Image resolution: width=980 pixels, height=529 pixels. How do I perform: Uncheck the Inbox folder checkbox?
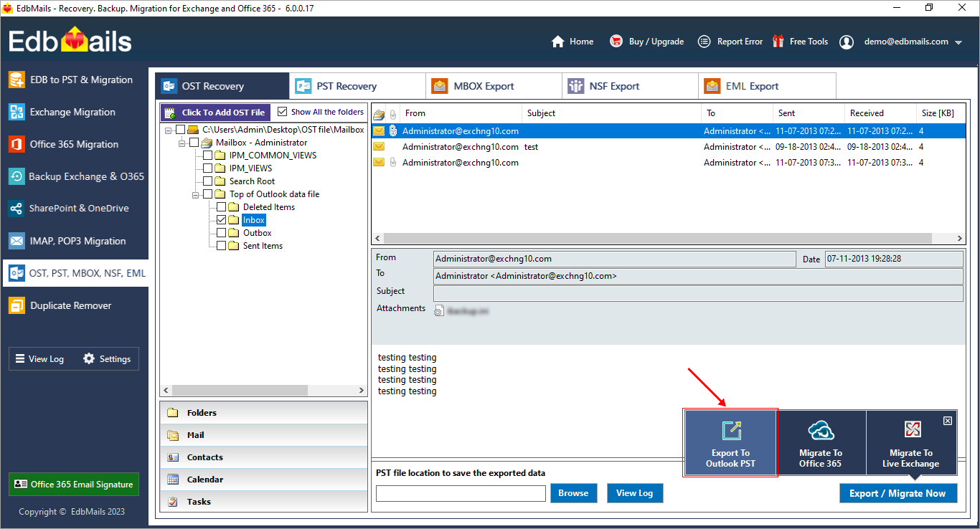pos(221,220)
